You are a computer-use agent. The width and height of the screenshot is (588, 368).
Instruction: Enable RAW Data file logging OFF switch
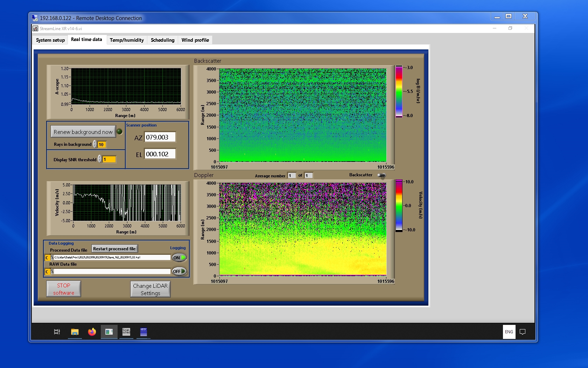(179, 271)
